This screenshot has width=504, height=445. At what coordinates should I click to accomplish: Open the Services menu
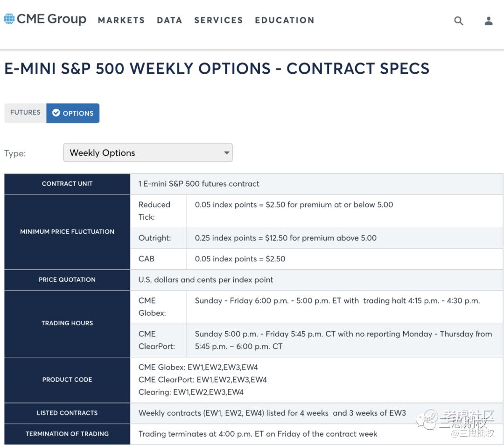click(218, 20)
